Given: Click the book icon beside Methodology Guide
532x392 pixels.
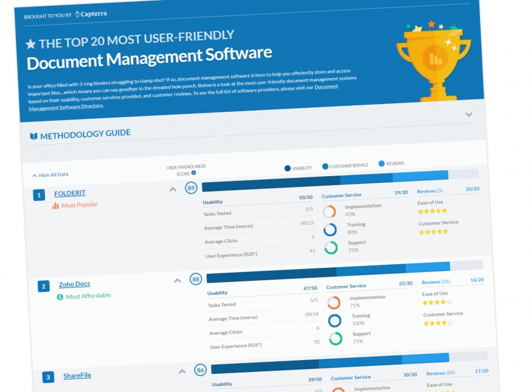Looking at the screenshot, I should pyautogui.click(x=34, y=136).
